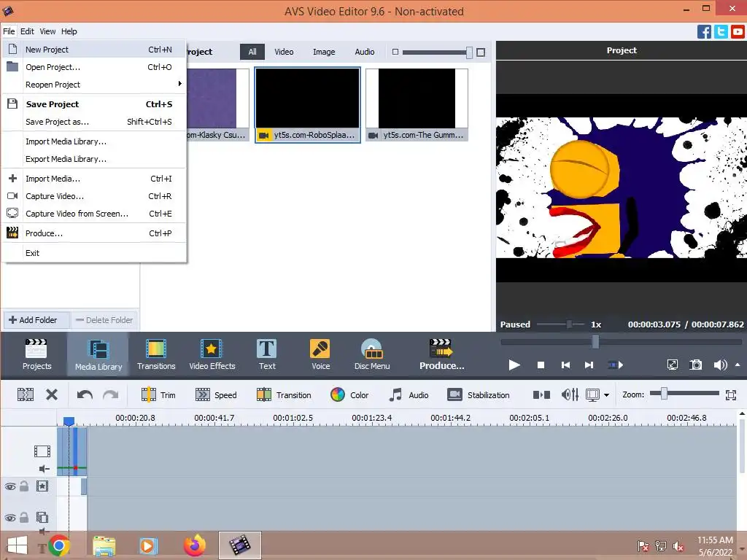
Task: Select Save Project as... entry
Action: coord(94,122)
